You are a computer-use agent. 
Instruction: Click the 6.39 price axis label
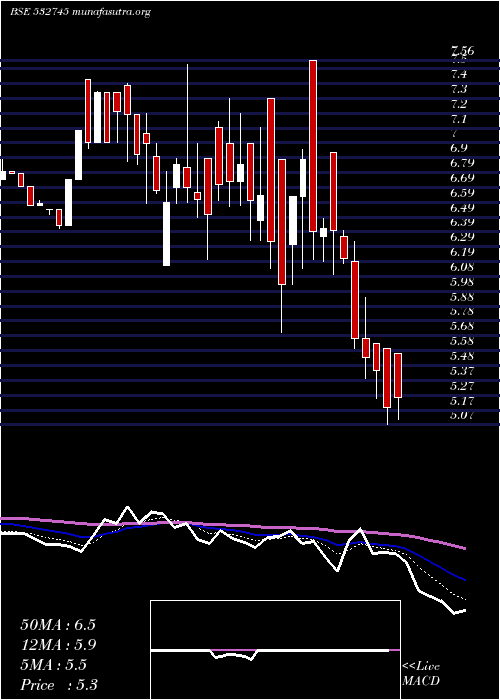coord(462,222)
